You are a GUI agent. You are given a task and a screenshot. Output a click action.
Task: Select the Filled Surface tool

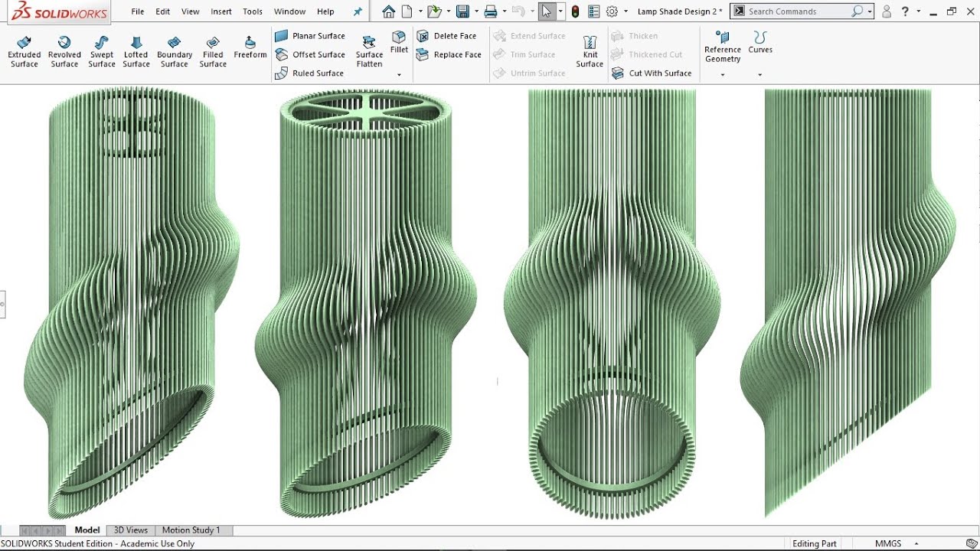(213, 52)
